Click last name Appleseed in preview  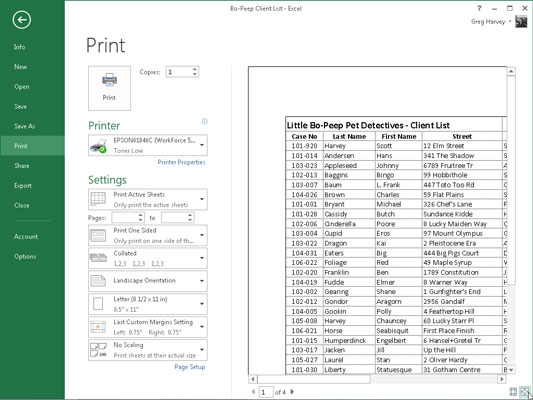pos(341,166)
